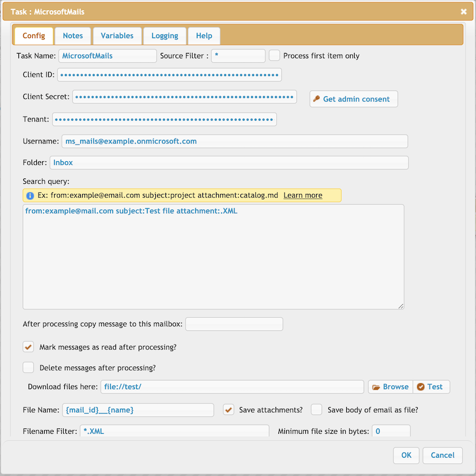Click the folder icon on Browse button
Screen dimensions: 476x476
tap(376, 387)
